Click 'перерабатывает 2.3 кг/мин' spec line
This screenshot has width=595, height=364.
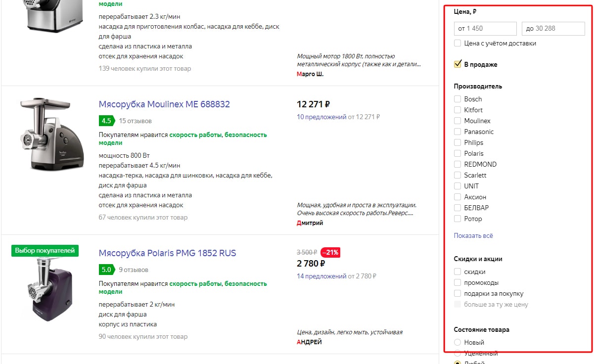coord(139,16)
